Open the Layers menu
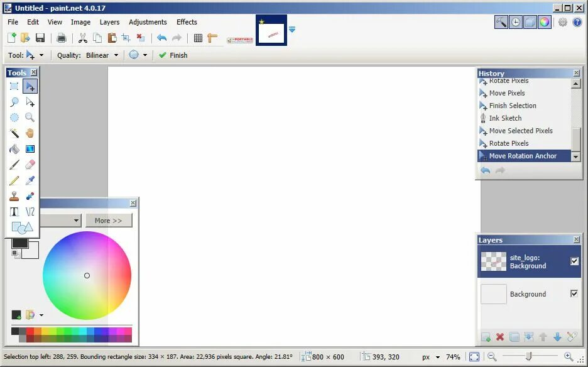588x367 pixels. coord(109,22)
